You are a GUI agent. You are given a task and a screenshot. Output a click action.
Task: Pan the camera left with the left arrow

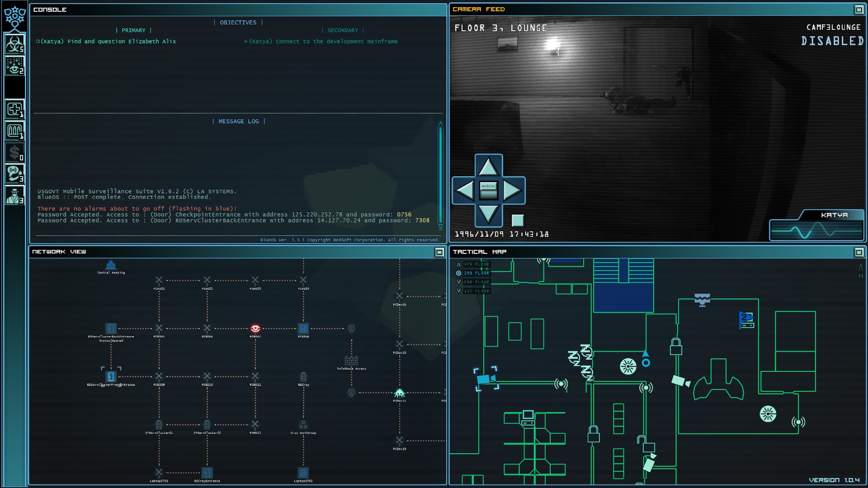464,190
